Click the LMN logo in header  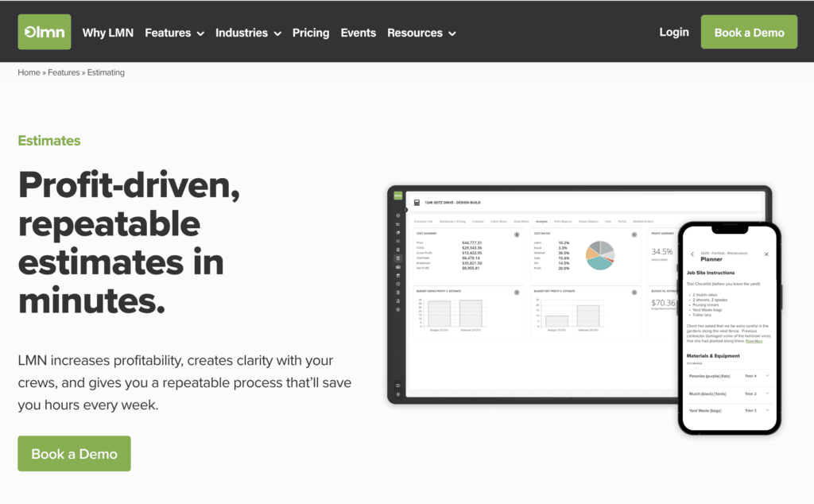[x=45, y=32]
